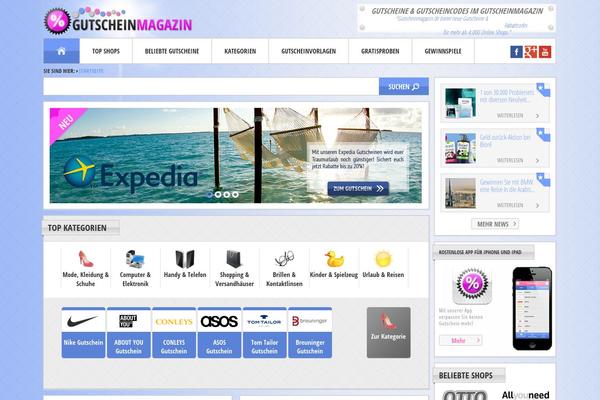Open the CONLEYS logo tile

[x=174, y=321]
